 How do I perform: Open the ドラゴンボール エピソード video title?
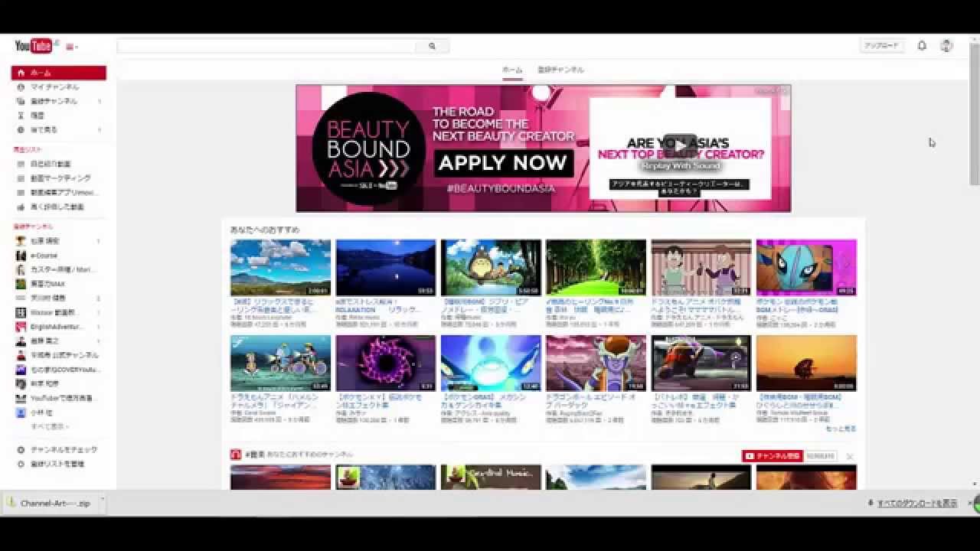point(592,401)
